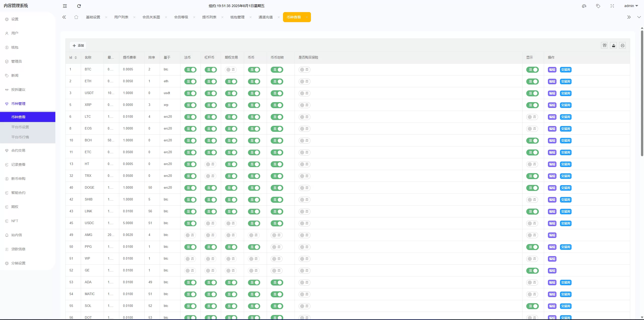This screenshot has height=320, width=644.
Task: Click the print table icon
Action: pos(623,46)
